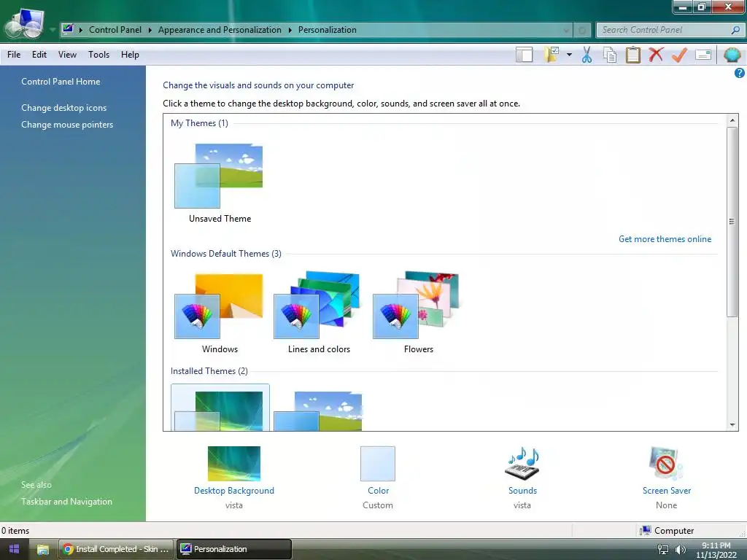Open the Edit menu
The width and height of the screenshot is (747, 560).
tap(39, 55)
